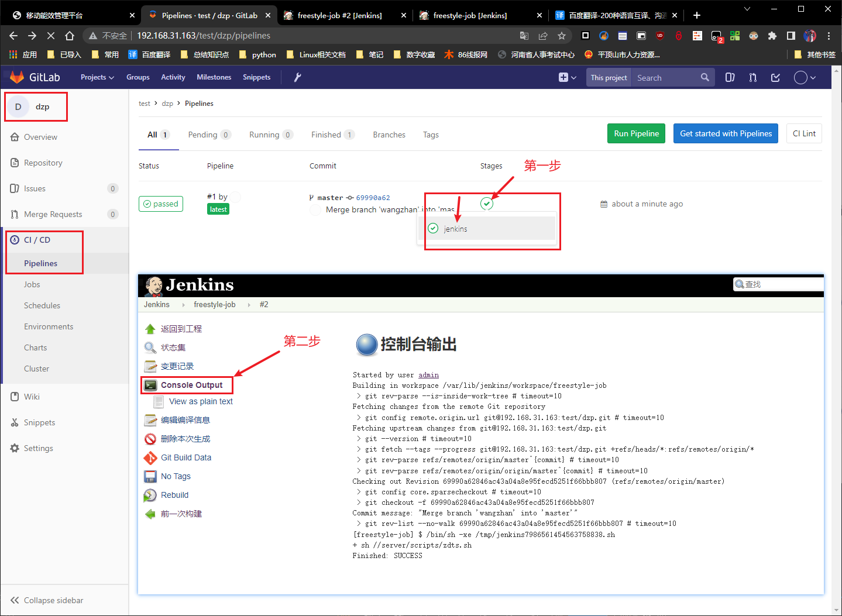842x616 pixels.
Task: Open the Schedules sidebar sub-item
Action: tap(42, 305)
